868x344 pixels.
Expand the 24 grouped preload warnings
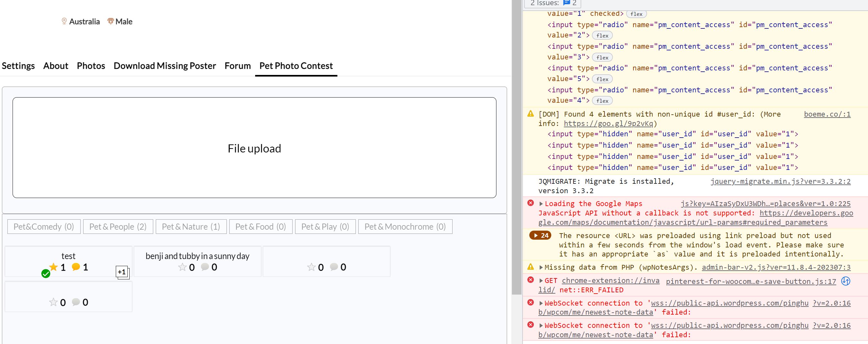click(540, 236)
